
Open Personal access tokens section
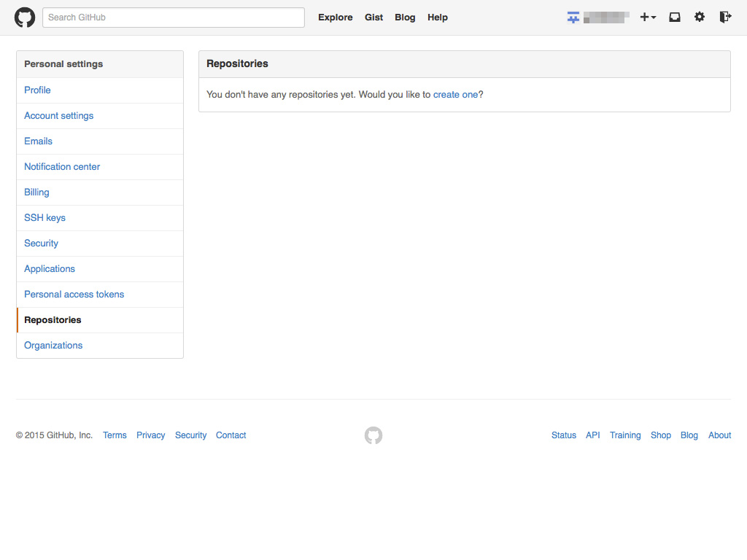click(74, 295)
